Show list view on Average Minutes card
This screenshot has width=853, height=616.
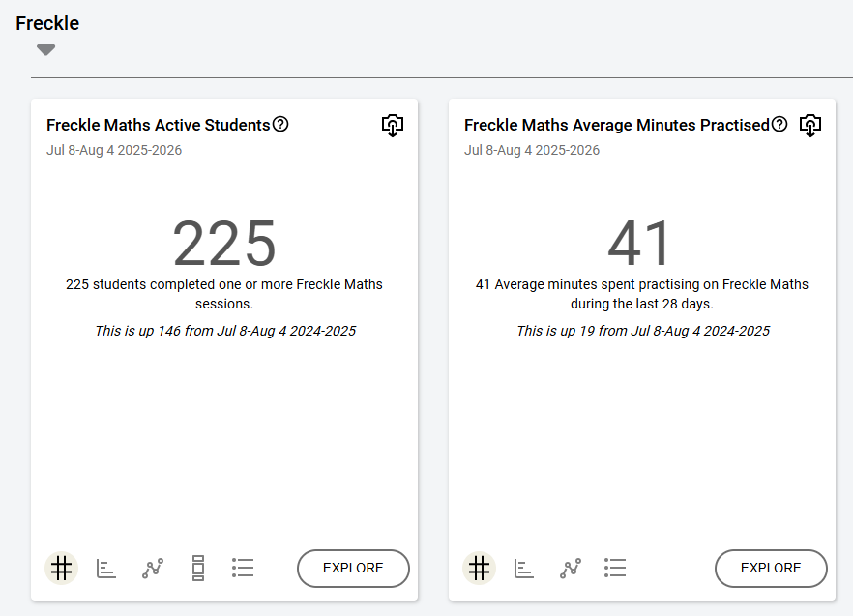[x=615, y=568]
